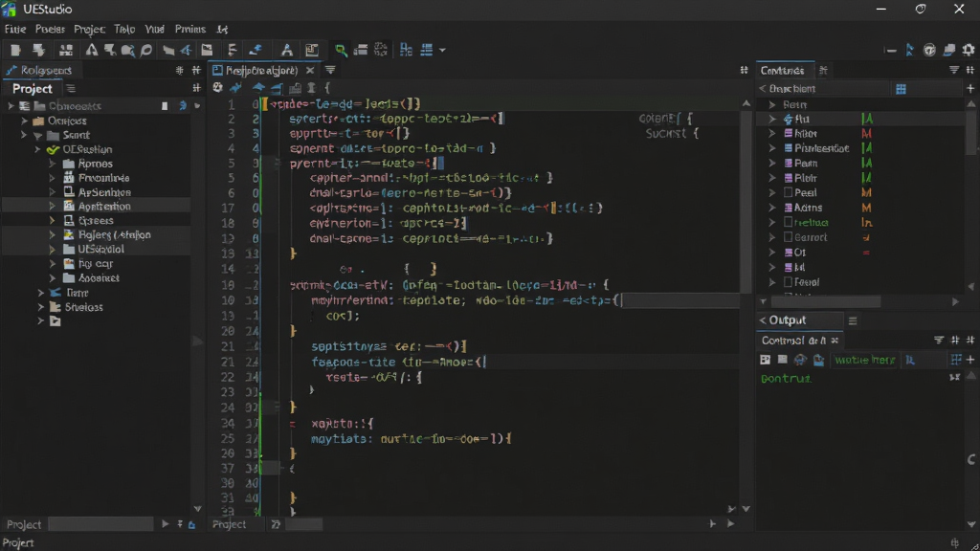
Task: Click the round globe icon in top-right toolbar
Action: (x=929, y=50)
